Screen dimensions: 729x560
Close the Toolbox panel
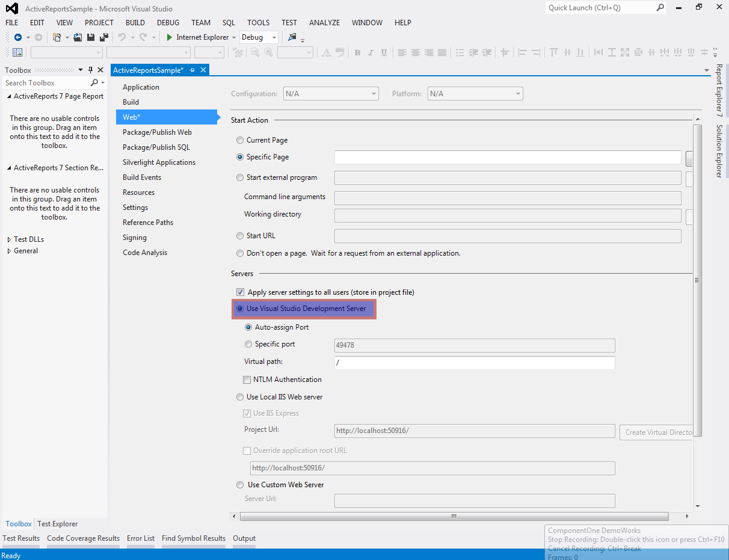pyautogui.click(x=100, y=70)
